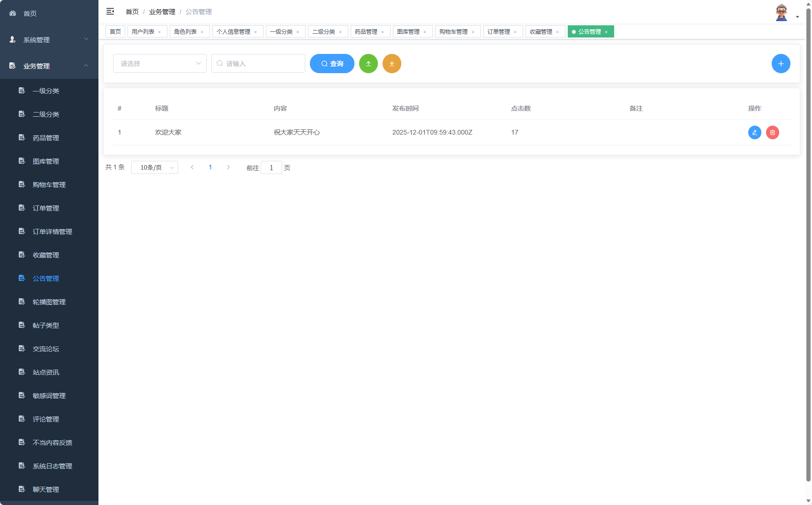Click the 请输入 search input field
This screenshot has width=812, height=505.
click(258, 63)
